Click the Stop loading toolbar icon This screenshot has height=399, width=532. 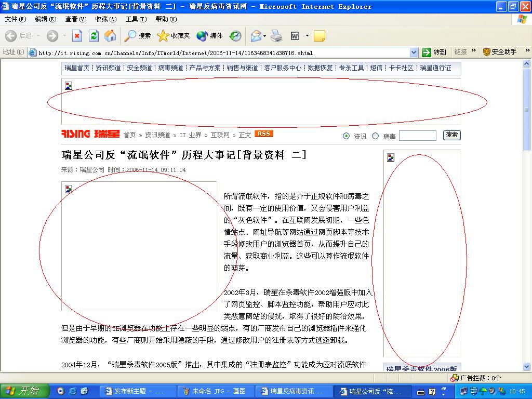77,36
